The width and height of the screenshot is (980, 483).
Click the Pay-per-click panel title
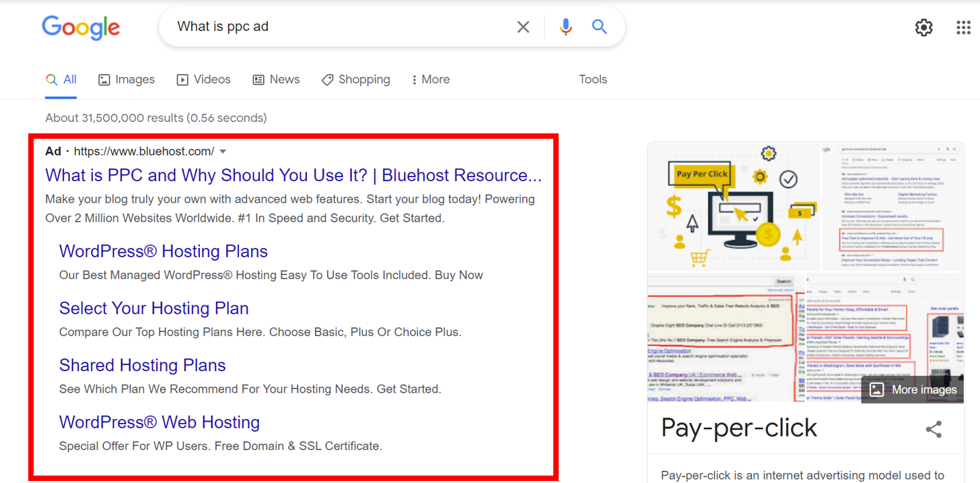739,428
